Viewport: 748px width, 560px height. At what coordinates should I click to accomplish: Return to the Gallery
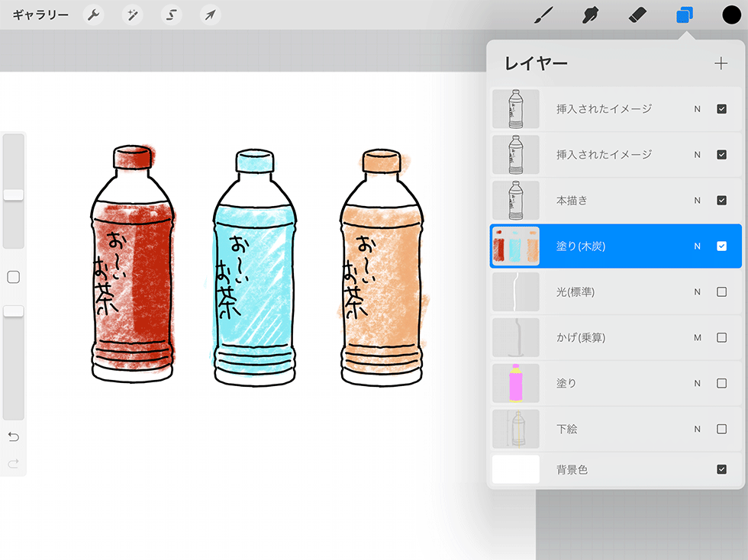point(35,14)
